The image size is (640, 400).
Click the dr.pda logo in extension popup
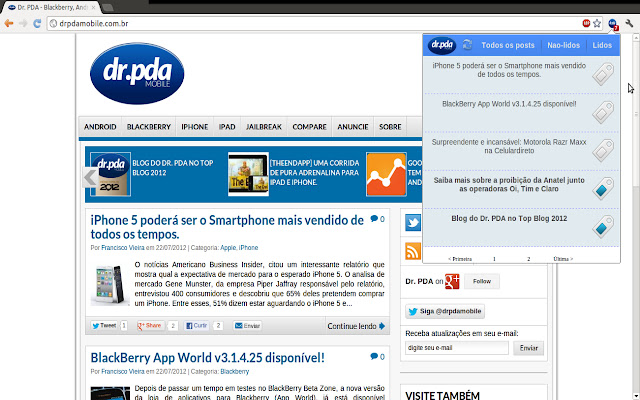coord(442,45)
